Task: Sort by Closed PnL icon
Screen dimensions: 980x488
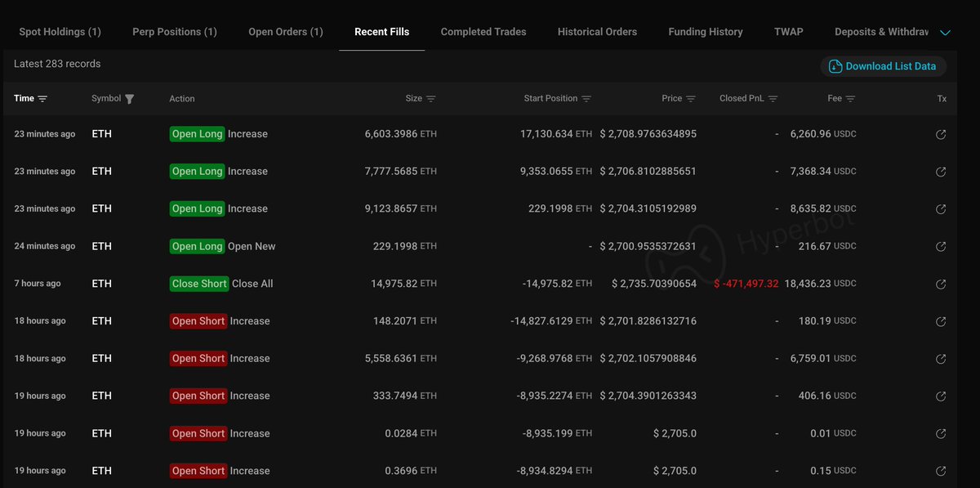Action: [773, 99]
